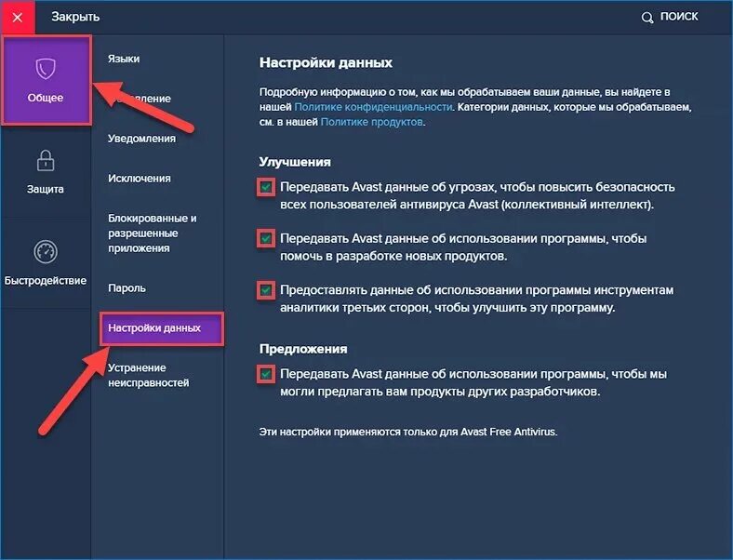This screenshot has width=733, height=560.
Task: Open the Уведомления settings page
Action: [x=141, y=139]
